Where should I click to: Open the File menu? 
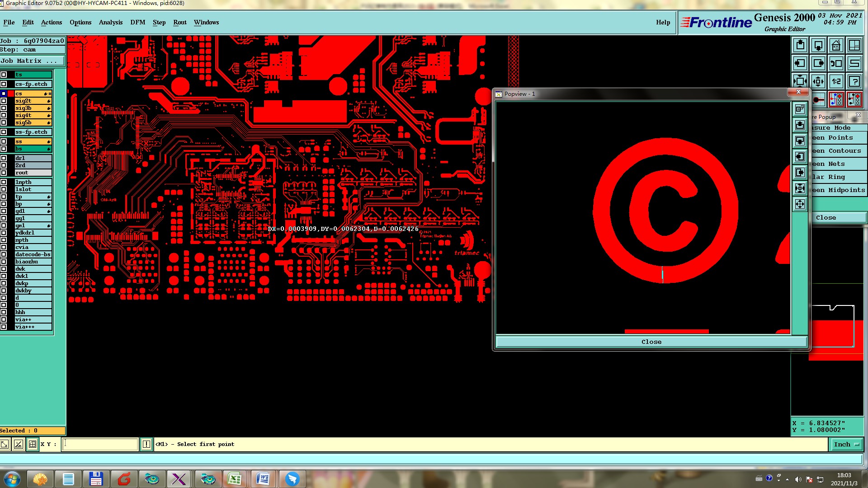[x=9, y=22]
